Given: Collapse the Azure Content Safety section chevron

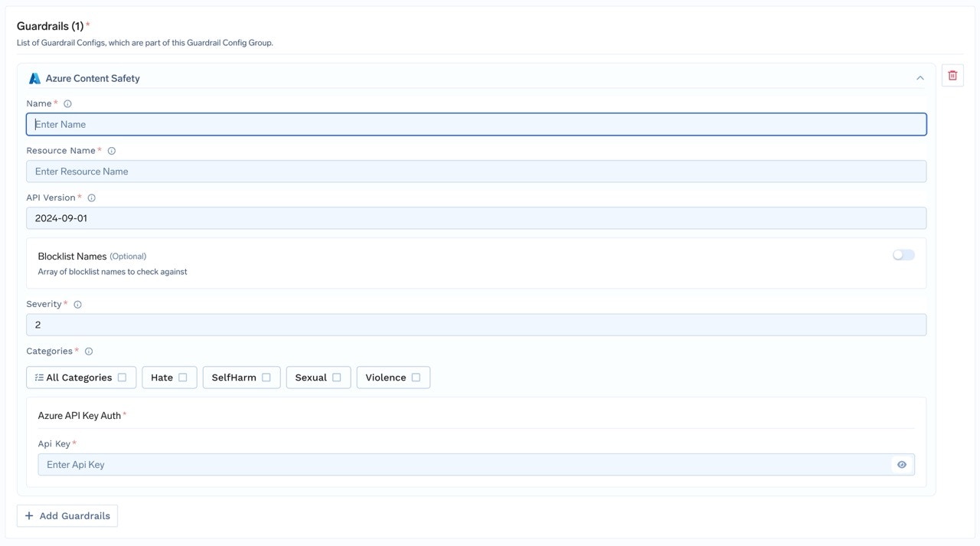Looking at the screenshot, I should point(920,78).
